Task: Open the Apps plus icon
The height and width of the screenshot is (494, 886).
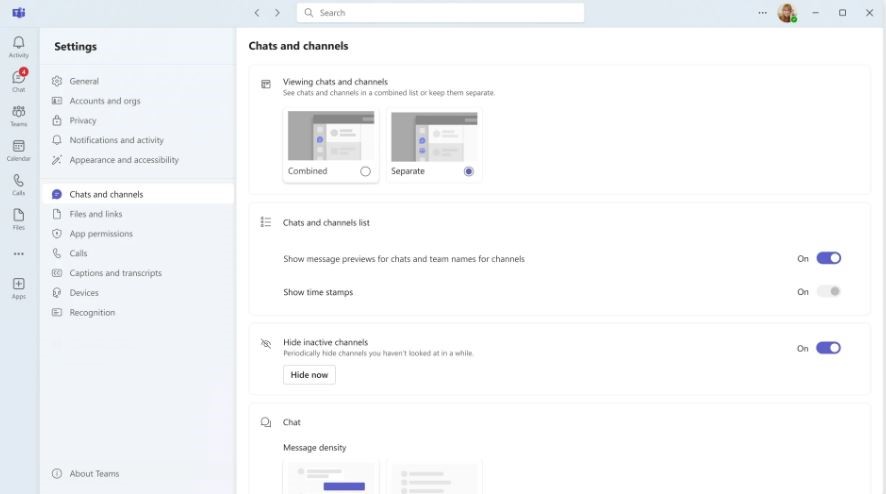Action: tap(19, 288)
